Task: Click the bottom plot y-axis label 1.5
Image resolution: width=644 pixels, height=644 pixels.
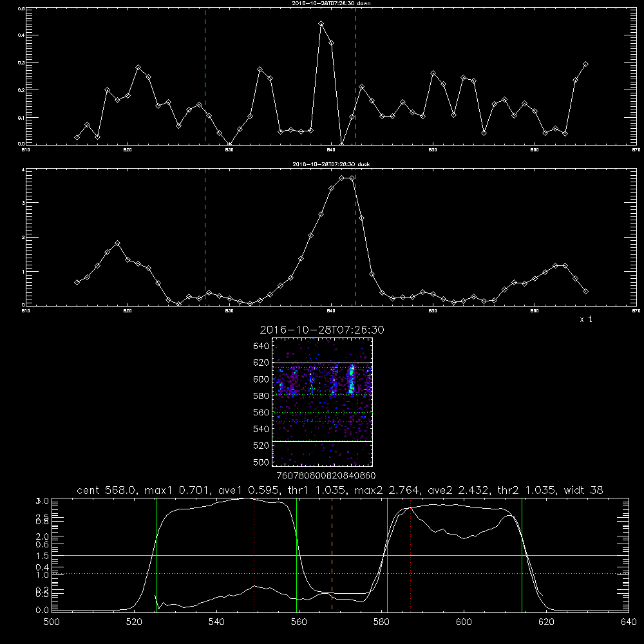Action: (43, 556)
